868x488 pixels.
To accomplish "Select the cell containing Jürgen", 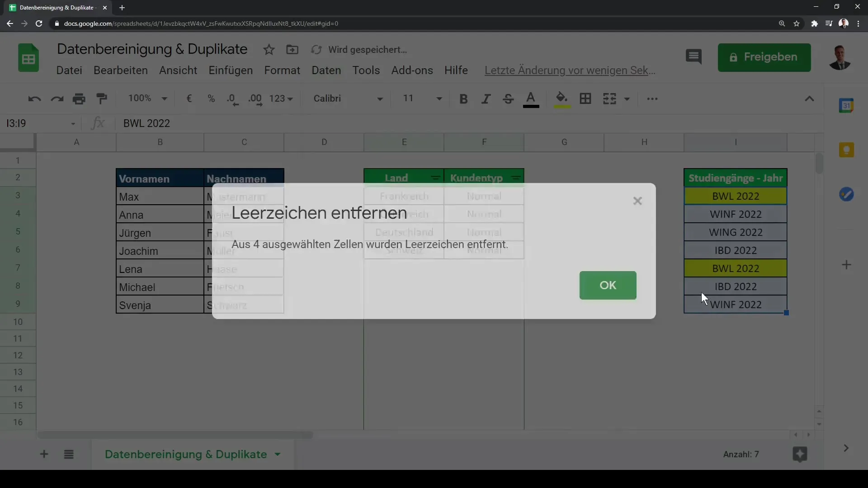I will [160, 233].
